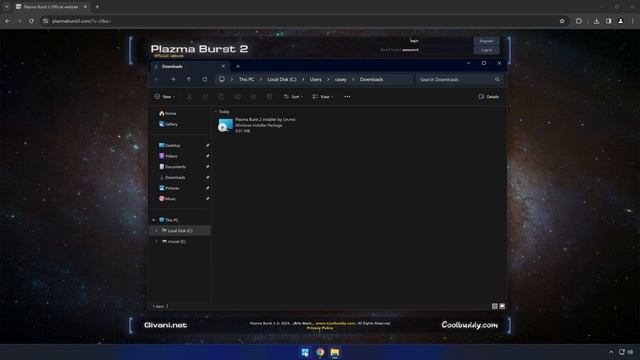Select the Plazma Burst 2 installer file
640x360 pixels.
point(257,125)
